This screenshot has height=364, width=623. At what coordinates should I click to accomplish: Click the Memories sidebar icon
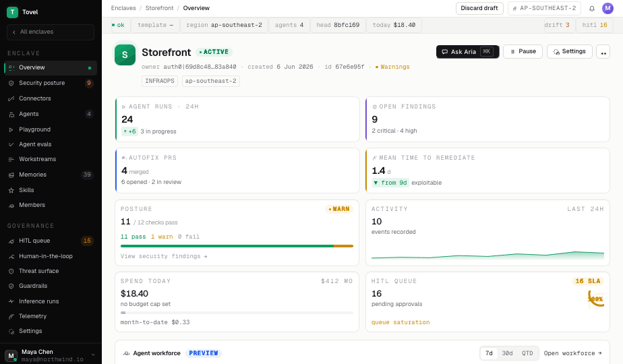click(x=11, y=175)
